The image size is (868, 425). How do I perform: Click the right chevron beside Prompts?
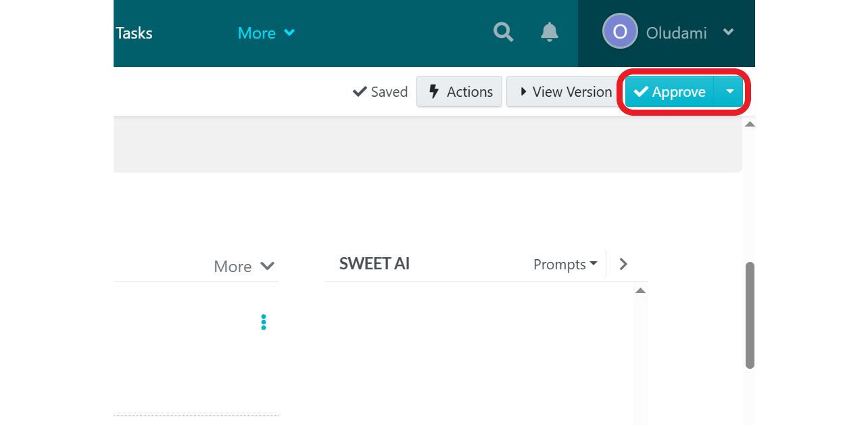coord(623,264)
